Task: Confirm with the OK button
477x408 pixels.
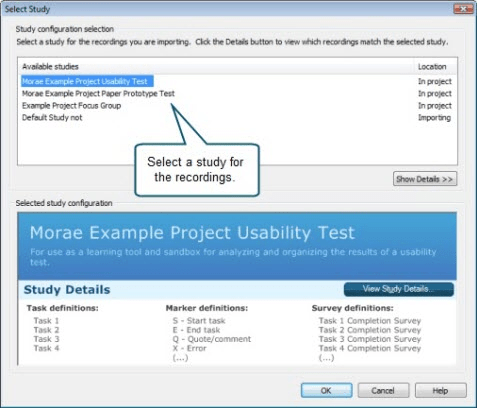Action: pos(326,390)
